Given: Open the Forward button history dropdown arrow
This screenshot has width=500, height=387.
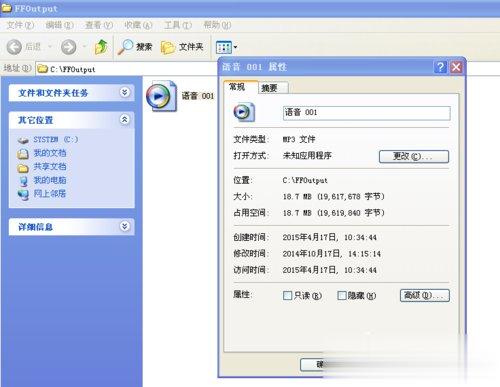Looking at the screenshot, I should point(84,46).
